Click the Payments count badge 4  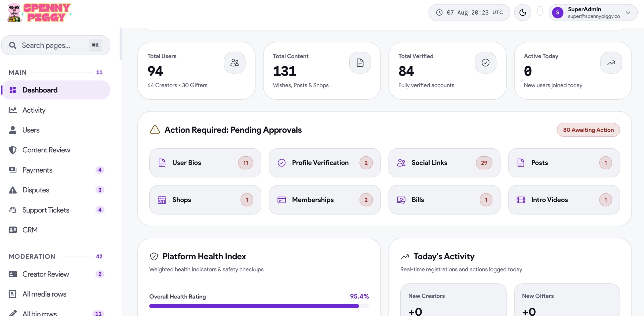pyautogui.click(x=100, y=170)
